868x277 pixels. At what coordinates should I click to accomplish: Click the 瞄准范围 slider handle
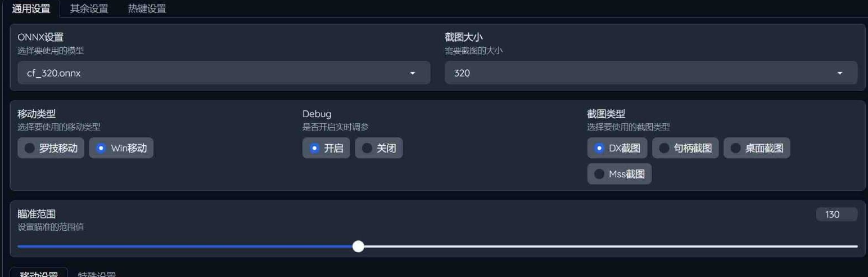pos(358,246)
